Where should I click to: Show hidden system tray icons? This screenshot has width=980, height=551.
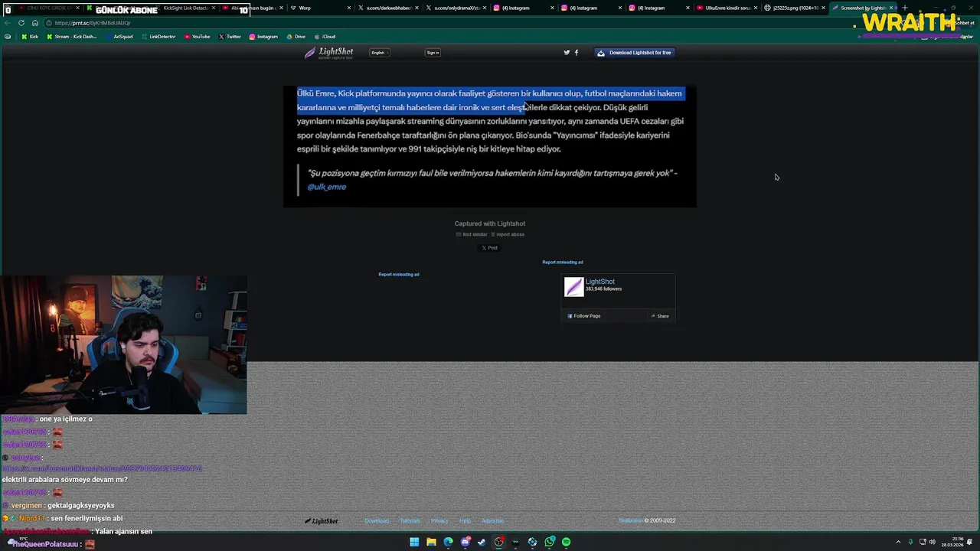coord(898,542)
